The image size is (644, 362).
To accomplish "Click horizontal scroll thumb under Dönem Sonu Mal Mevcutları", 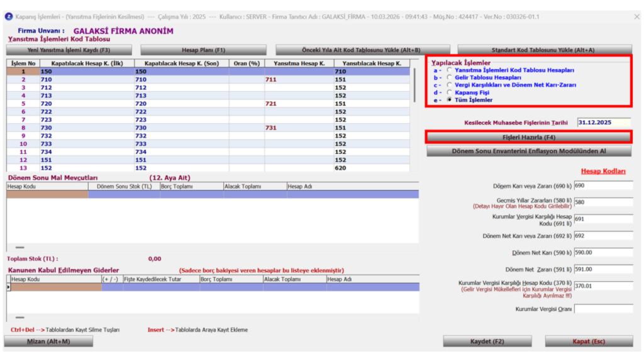I will [19, 248].
